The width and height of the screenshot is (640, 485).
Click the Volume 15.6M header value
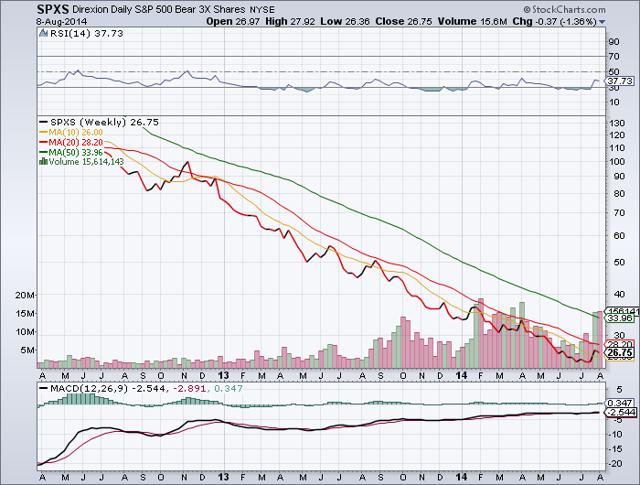(x=472, y=22)
